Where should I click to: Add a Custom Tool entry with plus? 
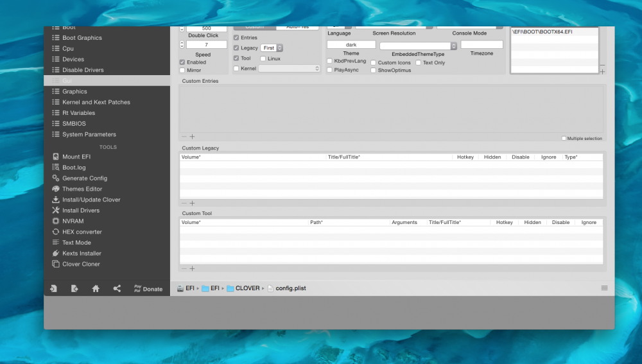(x=192, y=268)
